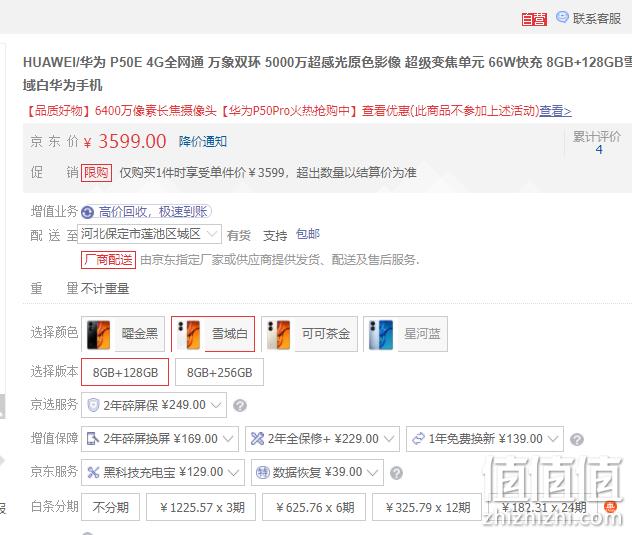Open the 查看> promotion link
This screenshot has height=535, width=632.
pos(555,110)
